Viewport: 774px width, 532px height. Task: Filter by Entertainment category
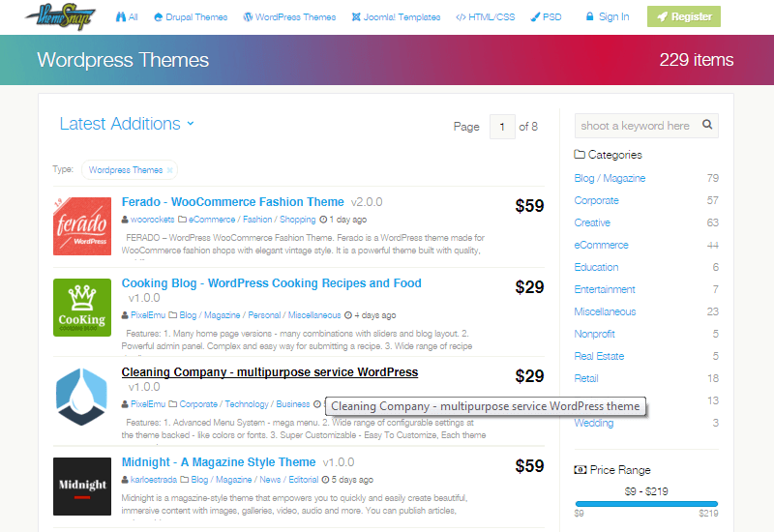(605, 289)
